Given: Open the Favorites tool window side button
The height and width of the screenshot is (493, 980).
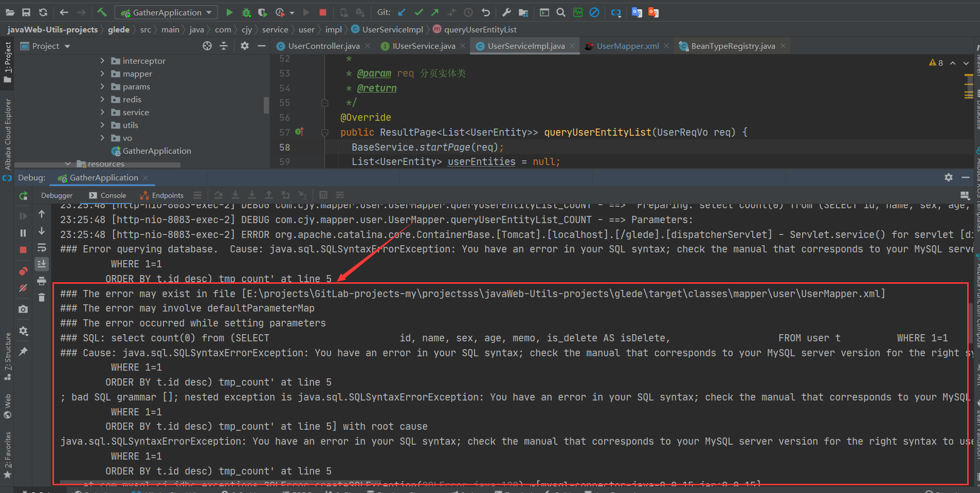Looking at the screenshot, I should (7, 455).
